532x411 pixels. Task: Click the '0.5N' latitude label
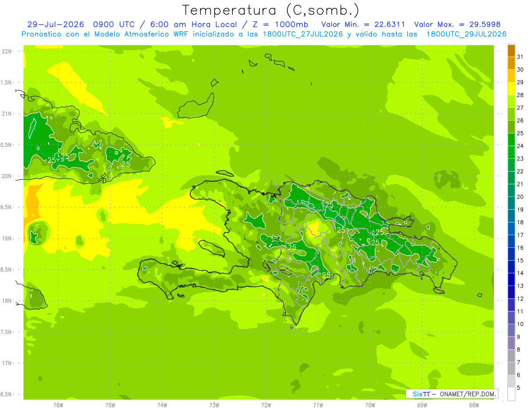pyautogui.click(x=7, y=145)
